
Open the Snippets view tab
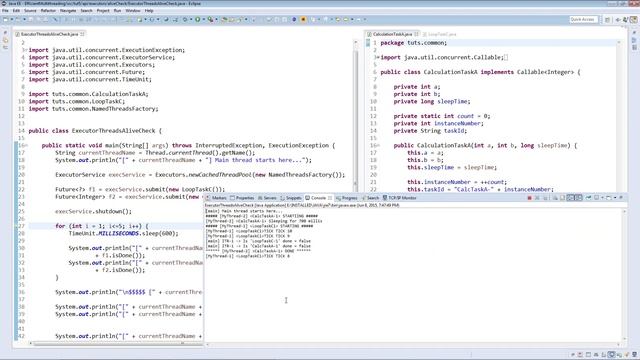click(x=291, y=198)
